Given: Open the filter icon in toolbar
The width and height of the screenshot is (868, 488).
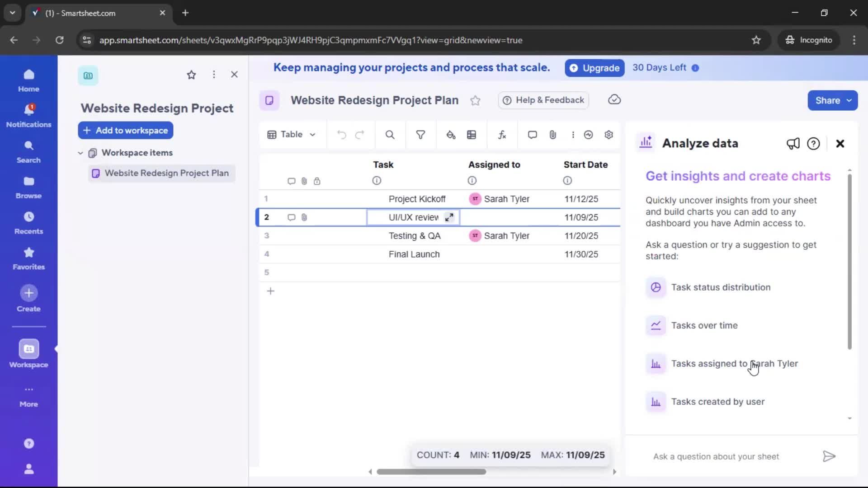Looking at the screenshot, I should (420, 135).
